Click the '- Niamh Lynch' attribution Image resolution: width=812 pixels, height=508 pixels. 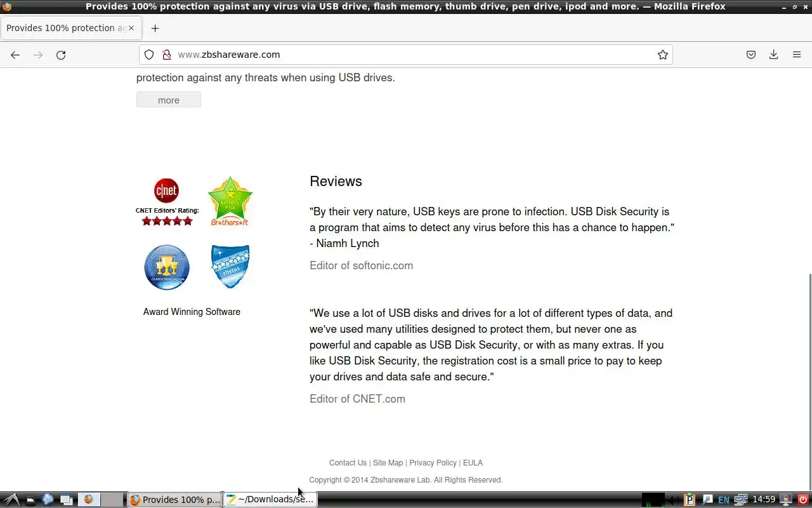(344, 243)
